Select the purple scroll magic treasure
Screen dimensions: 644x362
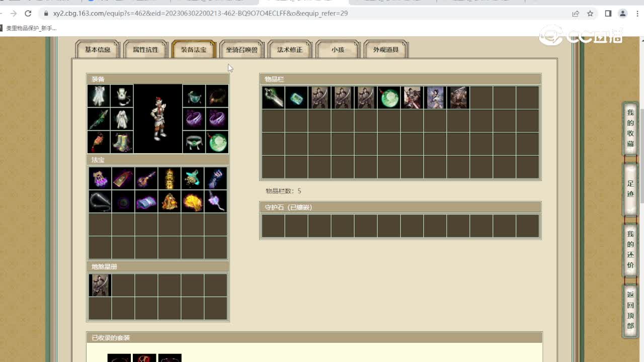pos(146,202)
